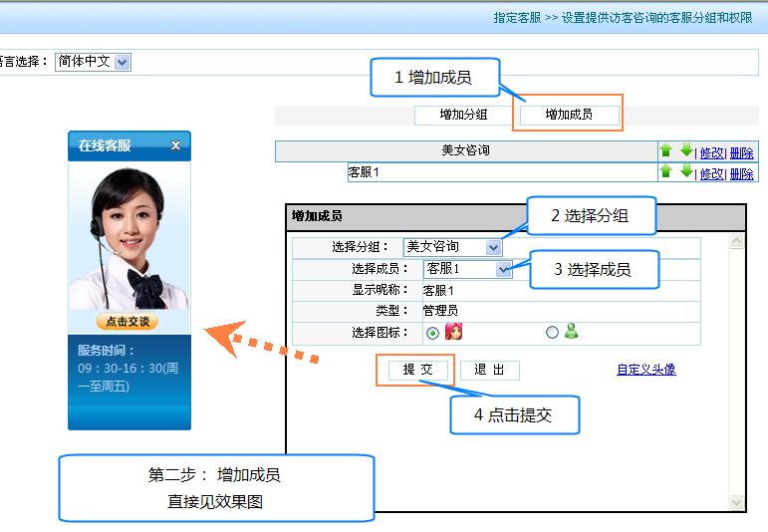Image resolution: width=768 pixels, height=532 pixels.
Task: Select the green person avatar radio button
Action: point(552,333)
